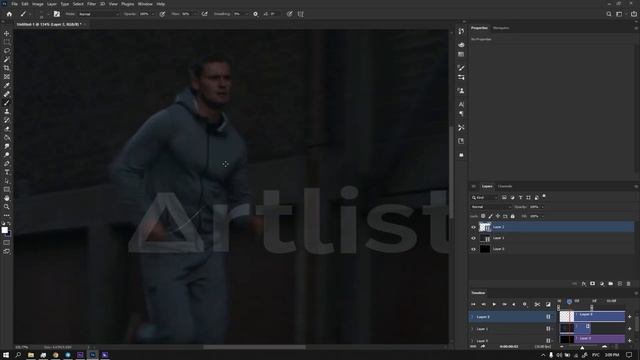Toggle airbrush build-up in options bar
Screen dimensions: 640x360
click(x=204, y=14)
